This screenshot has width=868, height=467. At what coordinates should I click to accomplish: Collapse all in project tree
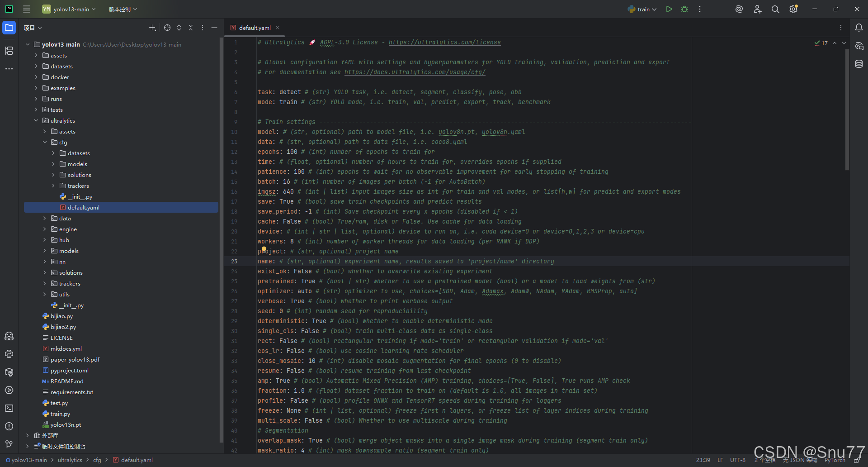coord(191,28)
